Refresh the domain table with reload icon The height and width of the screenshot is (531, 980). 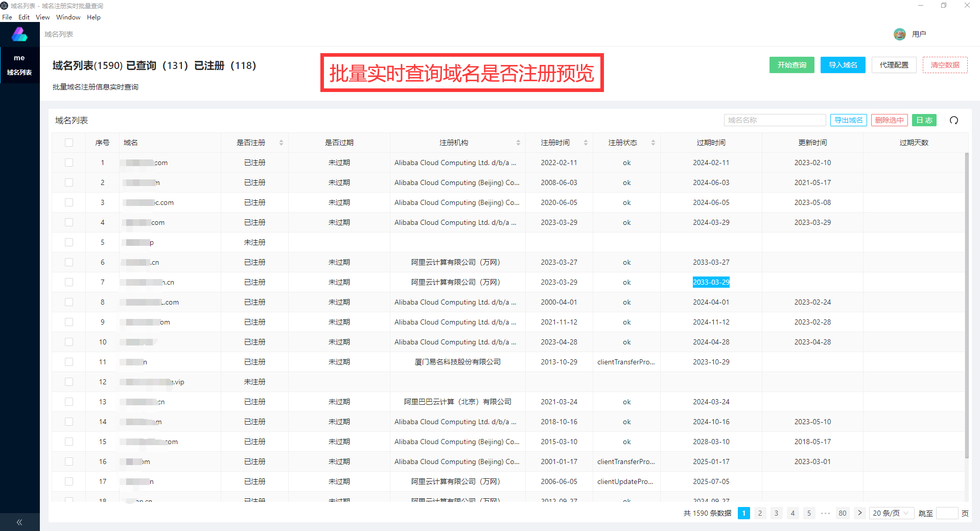point(953,120)
